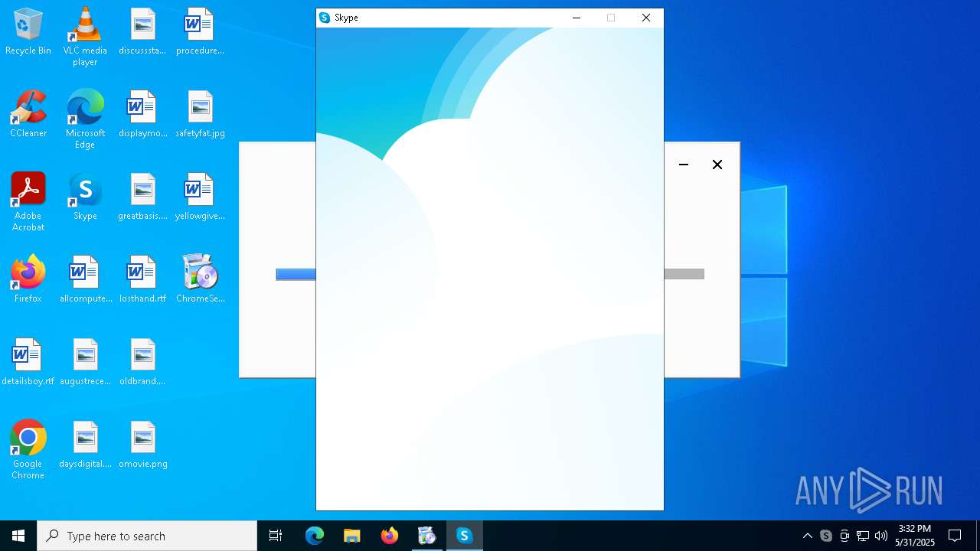Open the Skype desktop shortcut
The height and width of the screenshot is (551, 980).
click(x=85, y=197)
